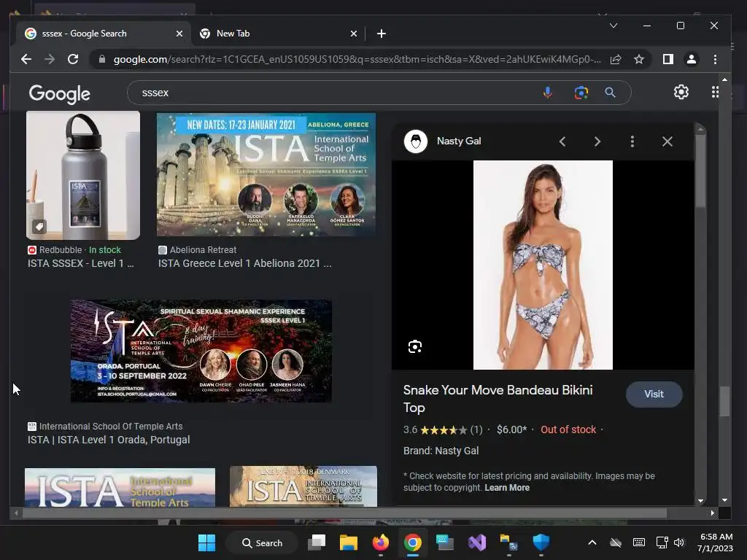Close the sssex Google Search tab
Screen dimensions: 747x560
[179, 34]
